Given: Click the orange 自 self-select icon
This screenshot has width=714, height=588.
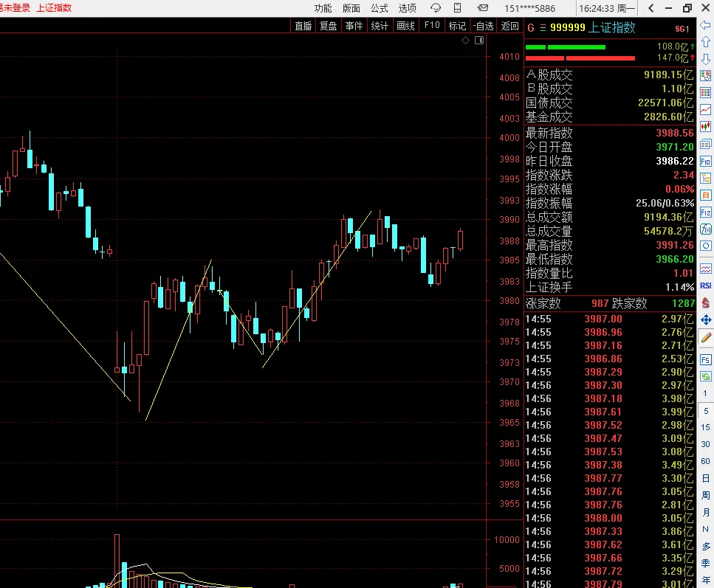Looking at the screenshot, I should pos(706,196).
